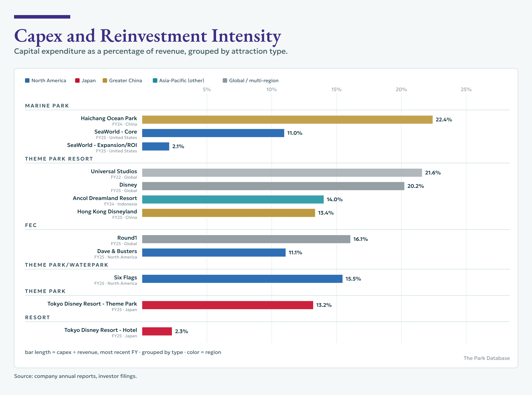
Task: Click the 'SeaWorld - Core' row label
Action: tap(116, 132)
